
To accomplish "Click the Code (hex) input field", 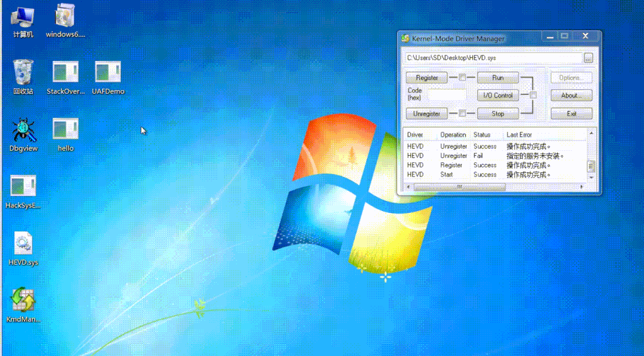I will pyautogui.click(x=447, y=95).
